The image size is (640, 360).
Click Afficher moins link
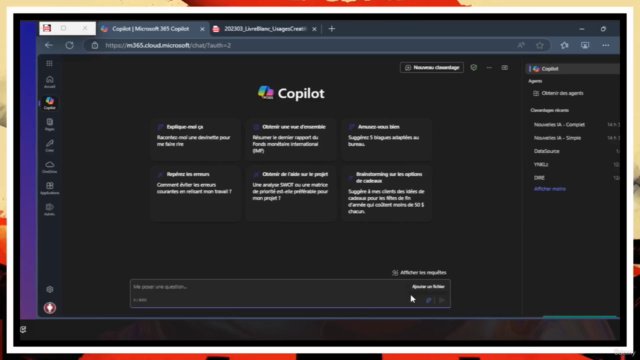point(550,189)
